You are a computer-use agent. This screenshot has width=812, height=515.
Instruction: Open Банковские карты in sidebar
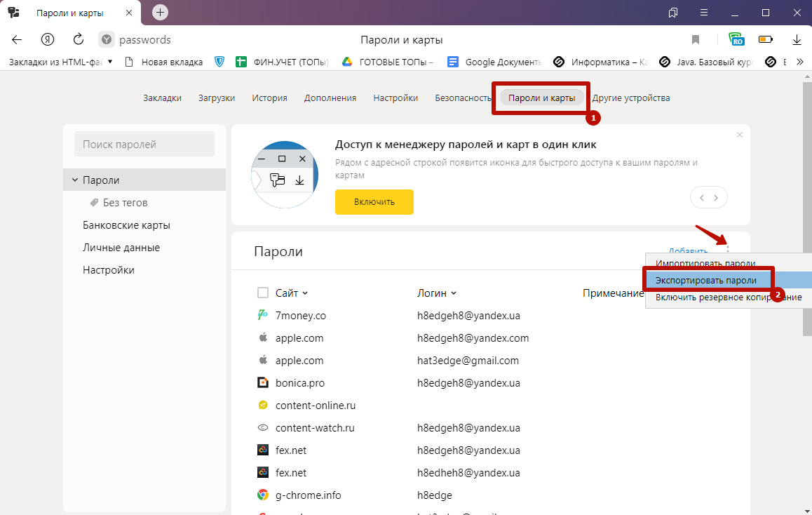point(126,225)
